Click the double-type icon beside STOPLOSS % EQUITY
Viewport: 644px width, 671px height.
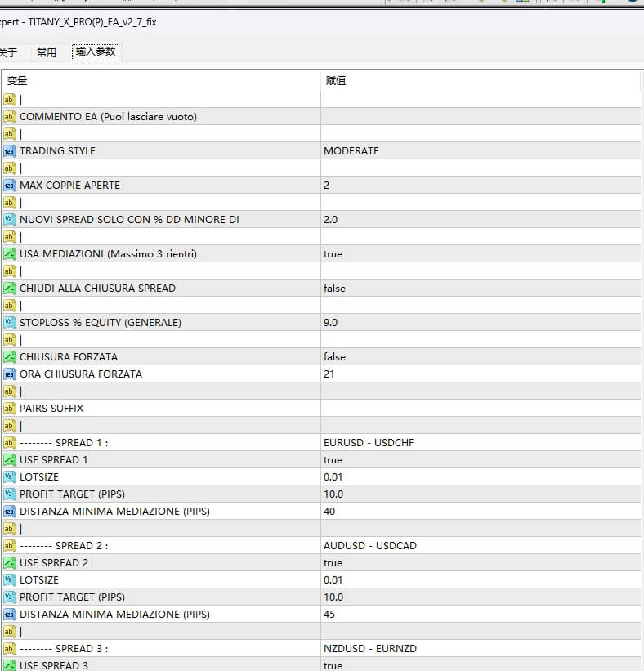(10, 323)
